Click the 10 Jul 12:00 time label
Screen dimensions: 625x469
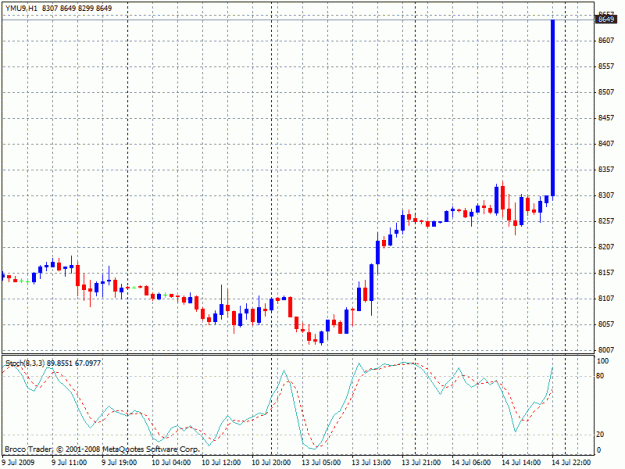coord(221,462)
